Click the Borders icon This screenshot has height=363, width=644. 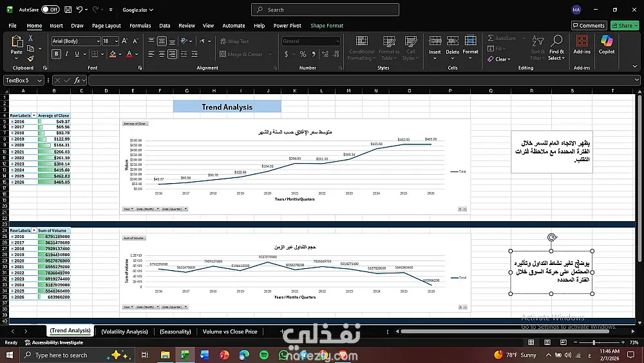click(x=95, y=54)
